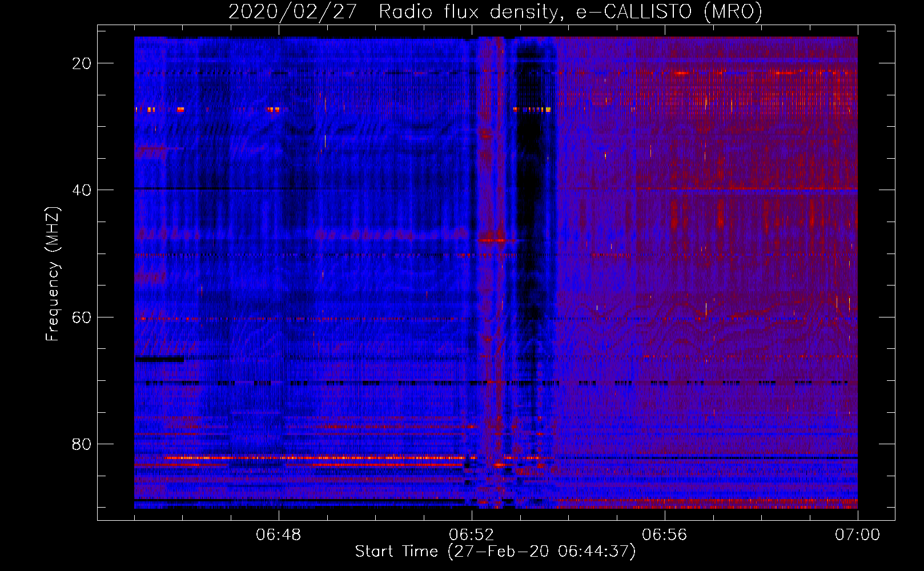The height and width of the screenshot is (571, 924).
Task: Click the 80 MHz frequency tick label
Action: pos(82,444)
